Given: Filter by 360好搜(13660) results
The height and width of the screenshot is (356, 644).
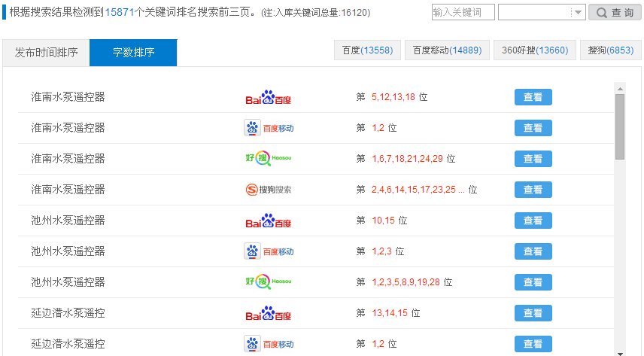Looking at the screenshot, I should point(535,50).
